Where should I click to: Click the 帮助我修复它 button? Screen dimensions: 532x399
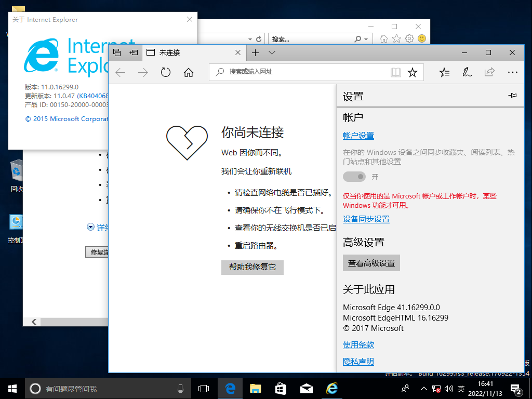click(x=252, y=268)
